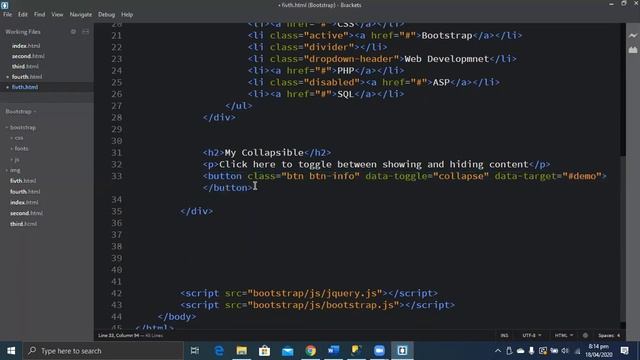Collapse the bootstrap folder in file tree
Image resolution: width=640 pixels, height=360 pixels.
point(21,127)
